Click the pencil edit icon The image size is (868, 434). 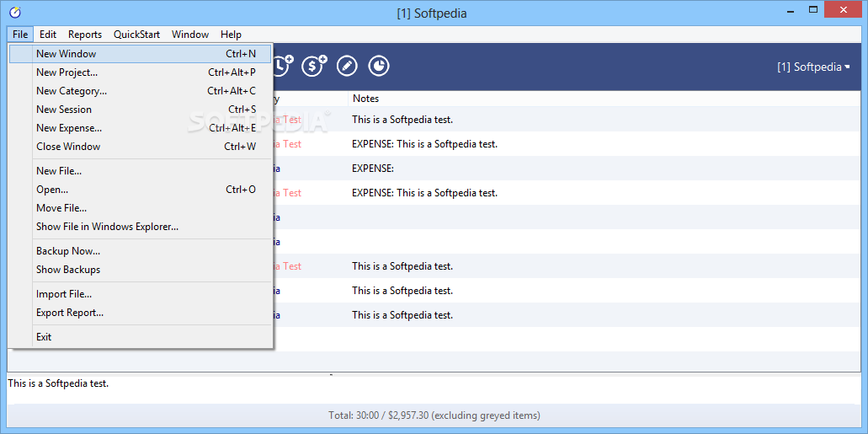347,66
